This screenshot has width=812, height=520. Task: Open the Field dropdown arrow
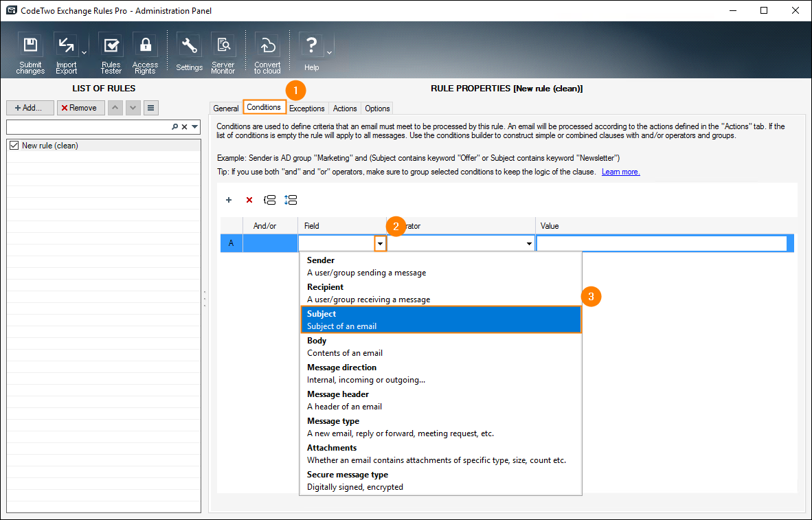(380, 243)
